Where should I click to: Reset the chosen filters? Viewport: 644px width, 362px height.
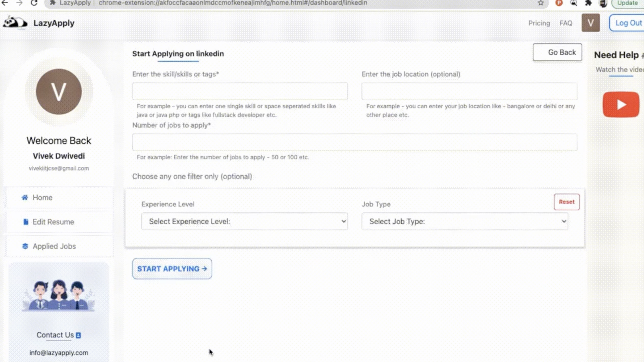tap(566, 202)
